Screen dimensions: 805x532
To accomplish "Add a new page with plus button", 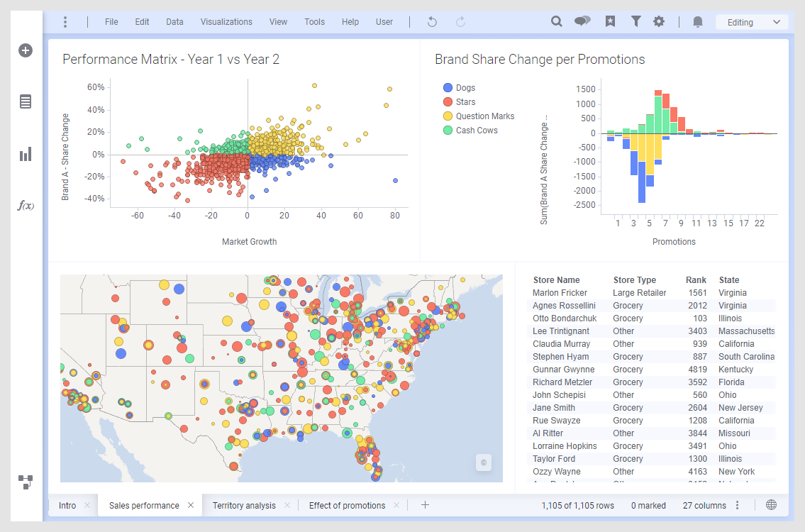I will pos(425,506).
